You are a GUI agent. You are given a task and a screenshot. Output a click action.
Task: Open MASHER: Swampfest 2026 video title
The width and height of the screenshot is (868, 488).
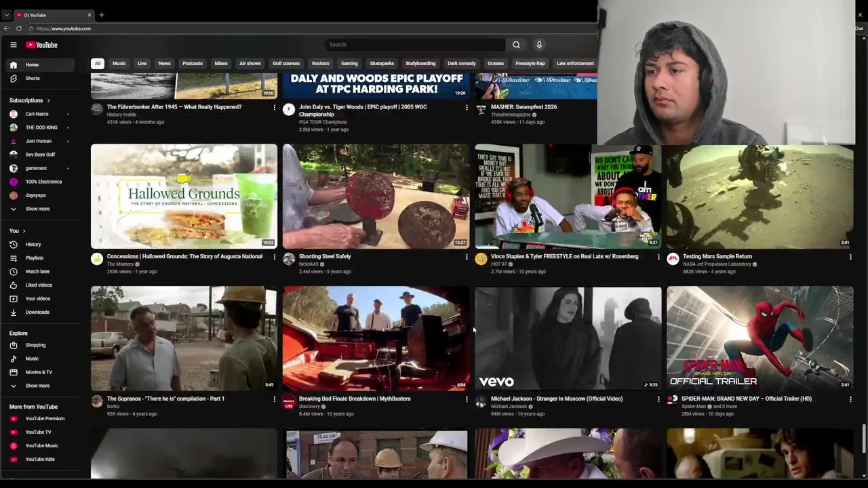click(x=524, y=107)
